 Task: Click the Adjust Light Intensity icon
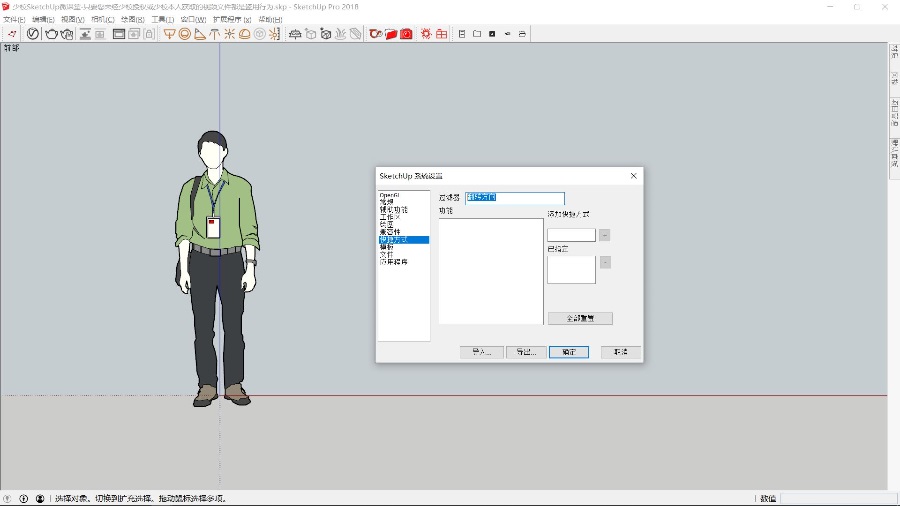(274, 34)
